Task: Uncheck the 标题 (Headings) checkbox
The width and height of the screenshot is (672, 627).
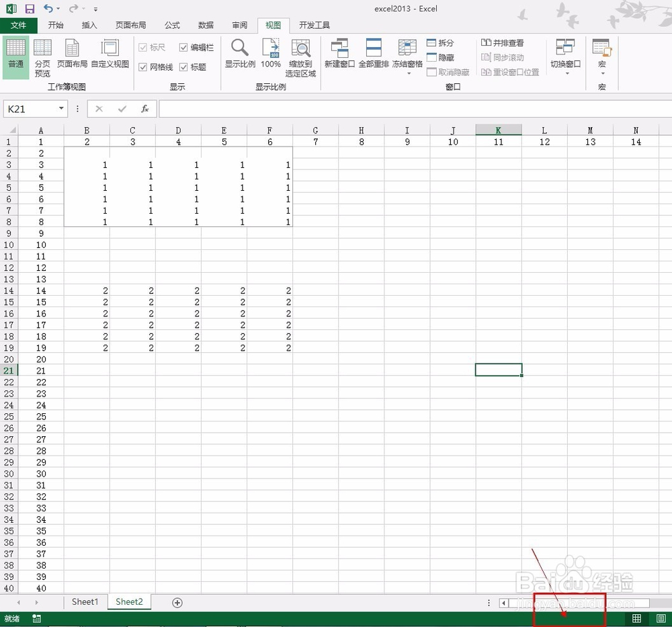Action: (x=183, y=67)
